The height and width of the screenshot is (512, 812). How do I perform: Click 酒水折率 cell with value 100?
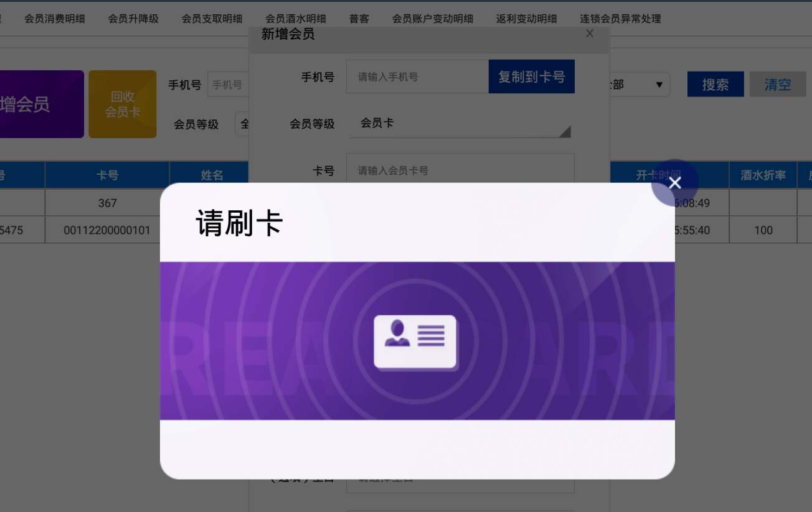(763, 230)
